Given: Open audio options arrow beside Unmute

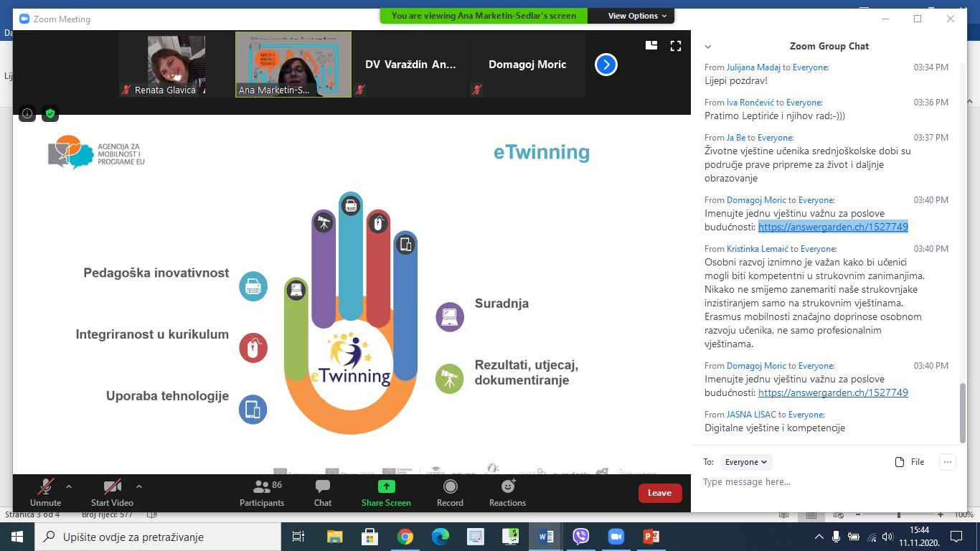Looking at the screenshot, I should click(69, 486).
